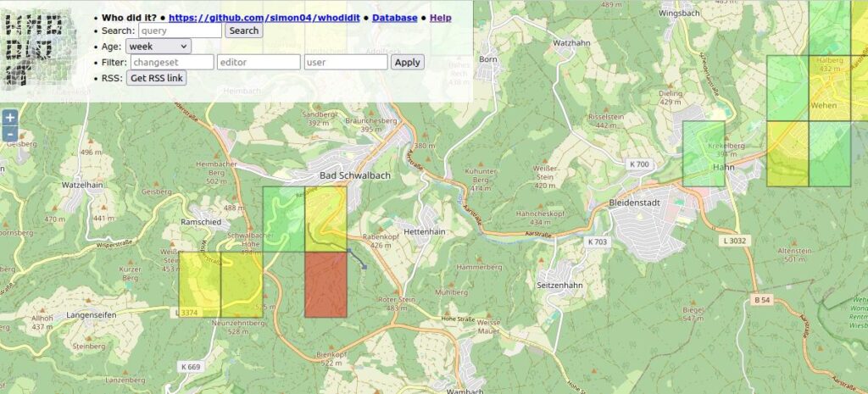Click the Ramschied village label

click(201, 222)
